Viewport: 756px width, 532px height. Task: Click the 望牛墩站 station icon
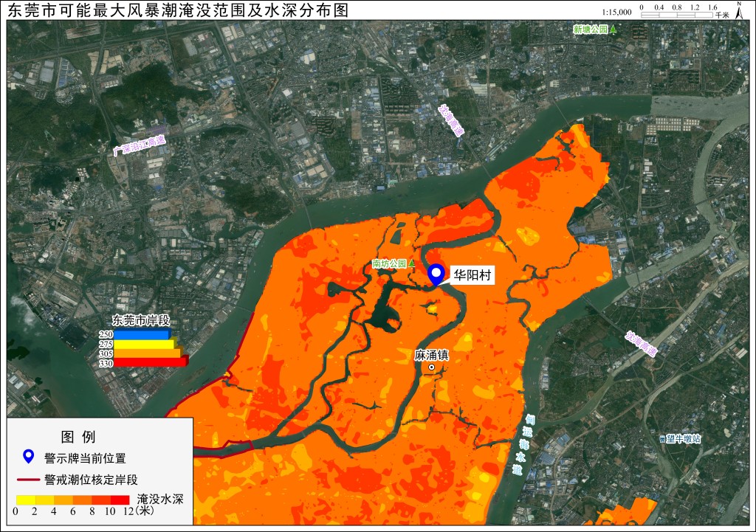662,439
